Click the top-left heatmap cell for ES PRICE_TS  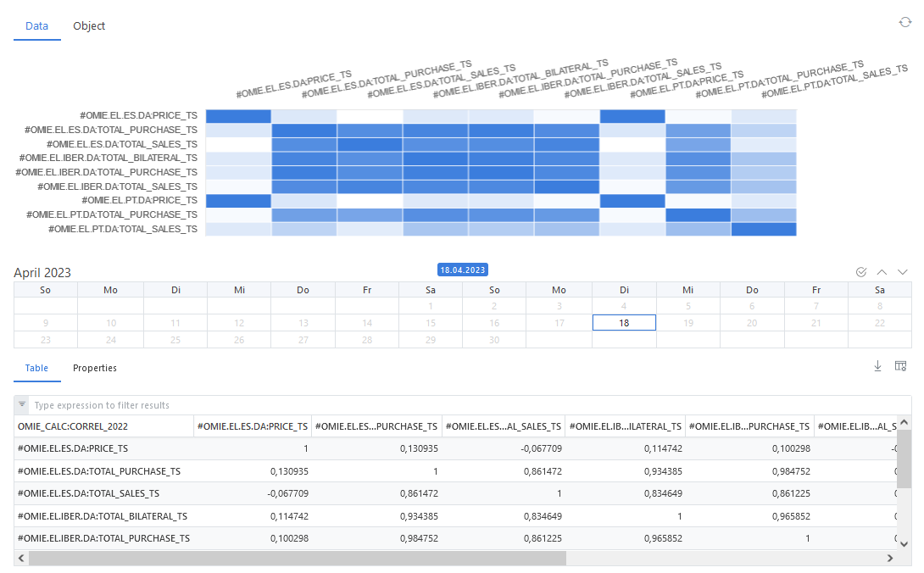[238, 116]
